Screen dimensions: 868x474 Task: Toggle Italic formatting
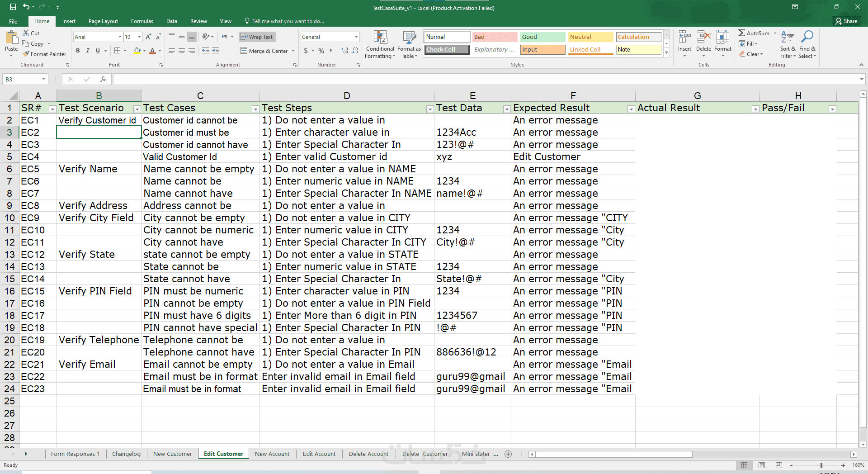[x=88, y=51]
